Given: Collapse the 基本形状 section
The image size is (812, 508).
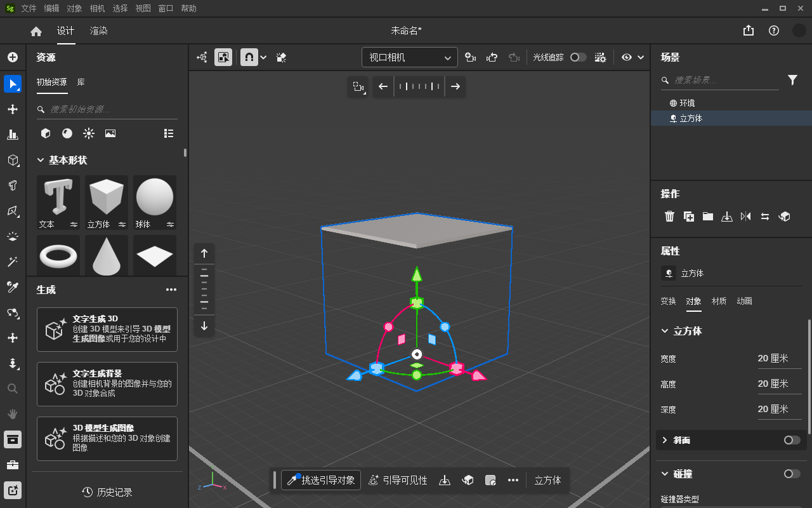Looking at the screenshot, I should [41, 161].
